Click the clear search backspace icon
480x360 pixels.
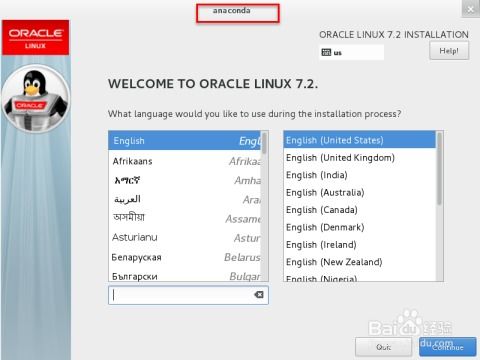(x=259, y=295)
